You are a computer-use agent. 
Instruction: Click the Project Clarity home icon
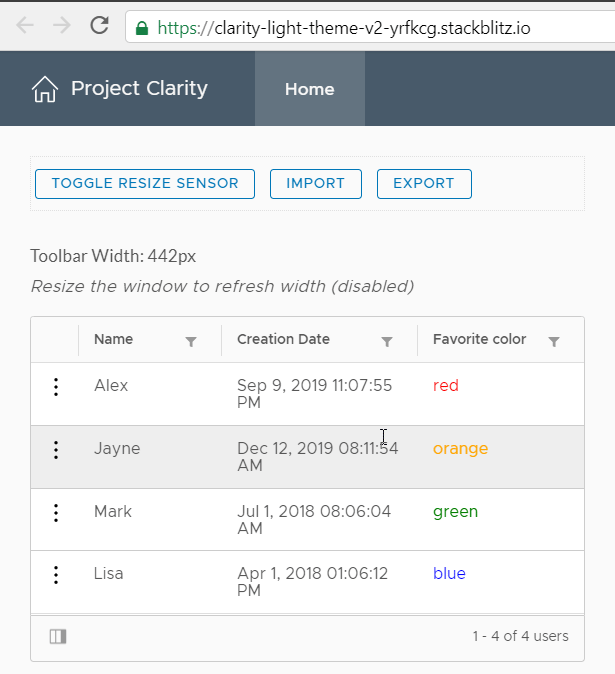click(x=44, y=89)
